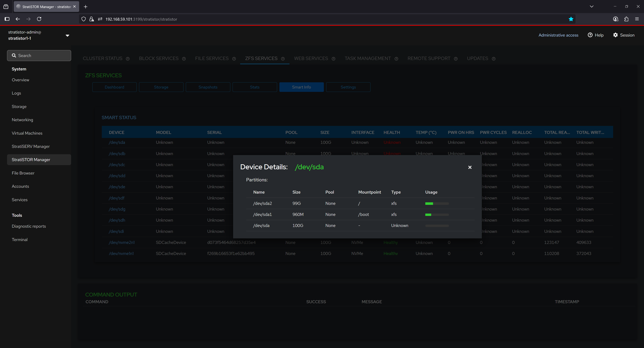Click the Snapshots button

208,87
